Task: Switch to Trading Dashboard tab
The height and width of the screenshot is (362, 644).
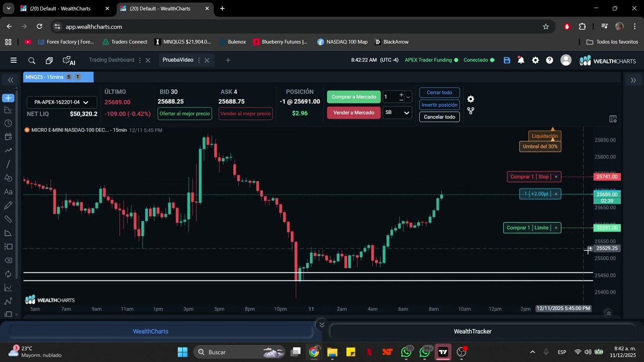Action: coord(111,60)
